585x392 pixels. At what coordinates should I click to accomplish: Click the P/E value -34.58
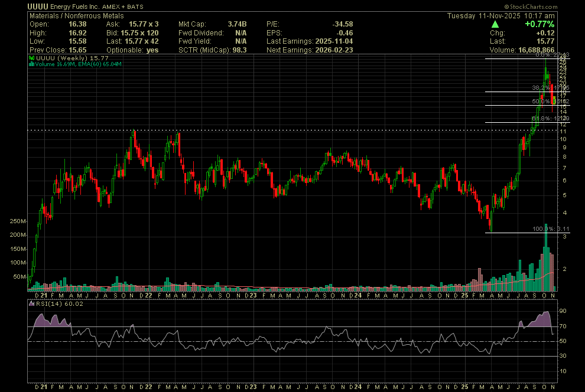343,24
